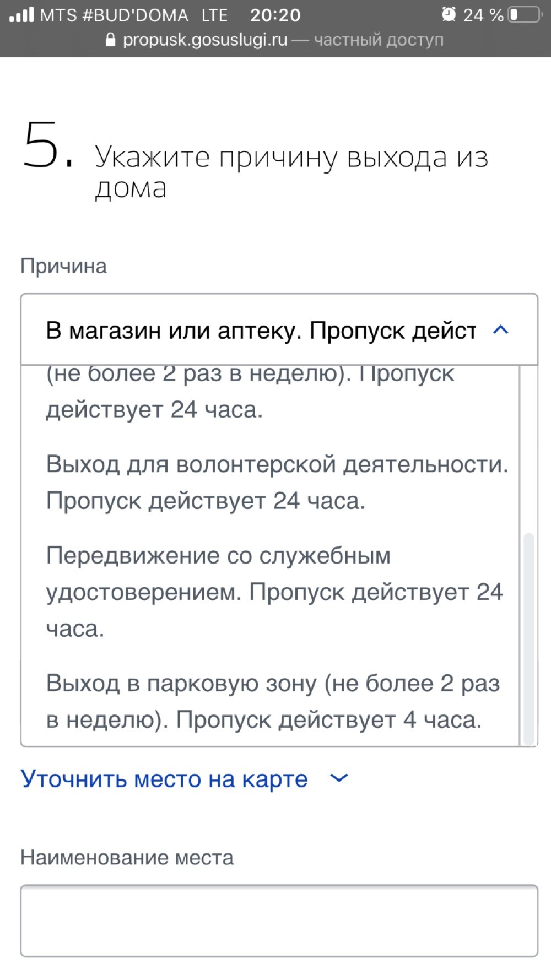Expand the chevron next to 'Уточнить место на карте'
551x980 pixels.
click(x=339, y=778)
